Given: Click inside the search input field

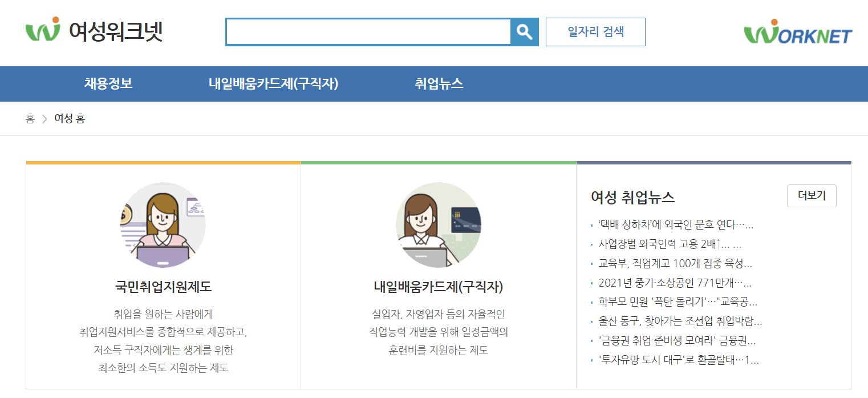Looking at the screenshot, I should [x=368, y=31].
